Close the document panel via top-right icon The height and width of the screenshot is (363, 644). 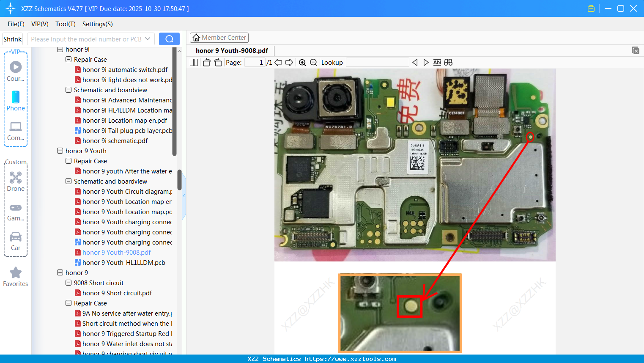click(x=636, y=50)
